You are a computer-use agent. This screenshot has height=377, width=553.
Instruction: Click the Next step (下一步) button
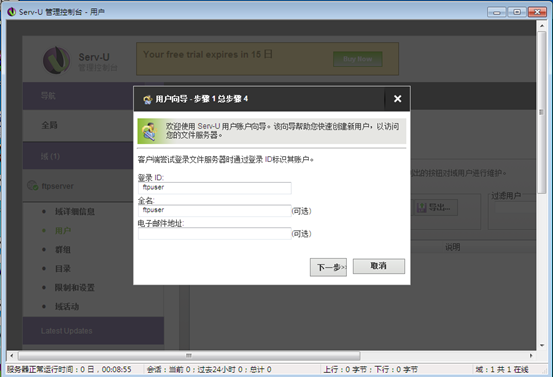click(x=328, y=267)
